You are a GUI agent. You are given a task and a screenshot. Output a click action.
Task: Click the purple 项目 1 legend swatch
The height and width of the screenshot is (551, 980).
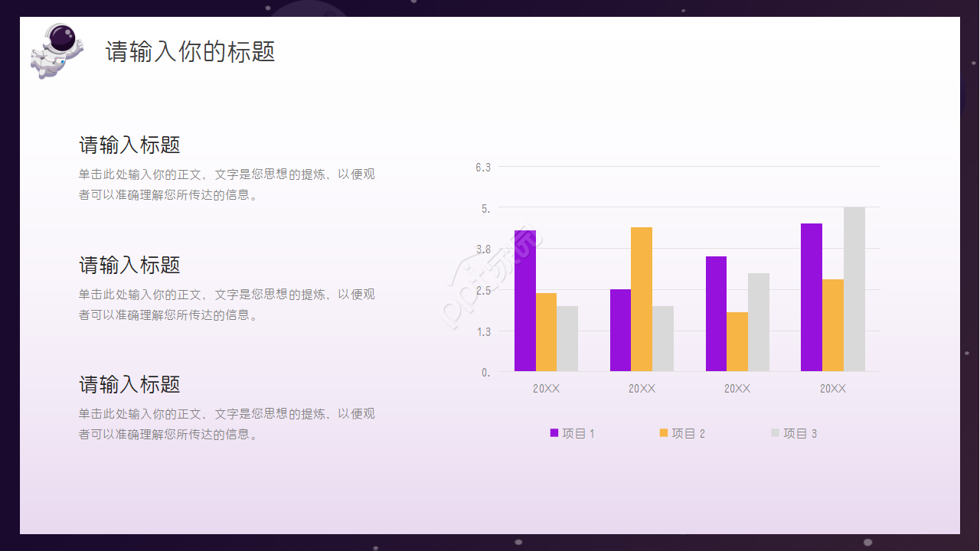pos(554,433)
